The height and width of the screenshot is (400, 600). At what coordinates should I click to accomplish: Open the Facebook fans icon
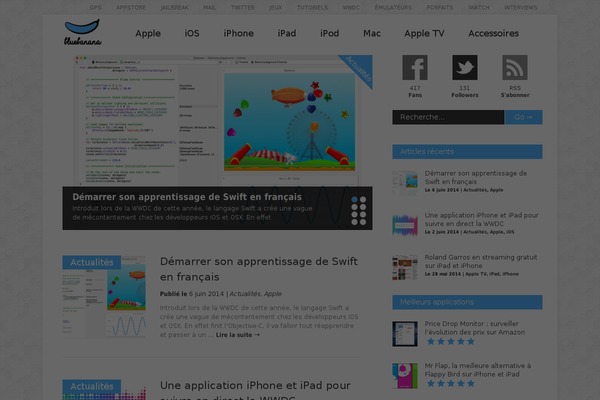point(415,67)
